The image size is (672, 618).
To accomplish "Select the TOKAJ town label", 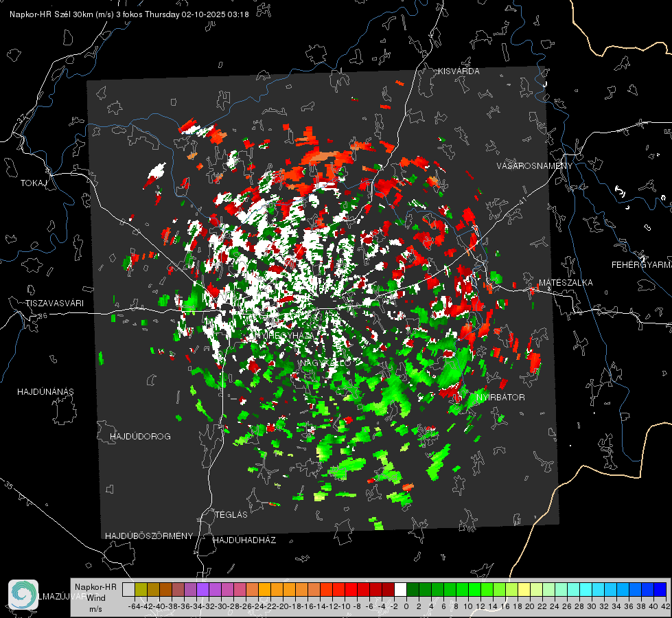I will pyautogui.click(x=34, y=183).
